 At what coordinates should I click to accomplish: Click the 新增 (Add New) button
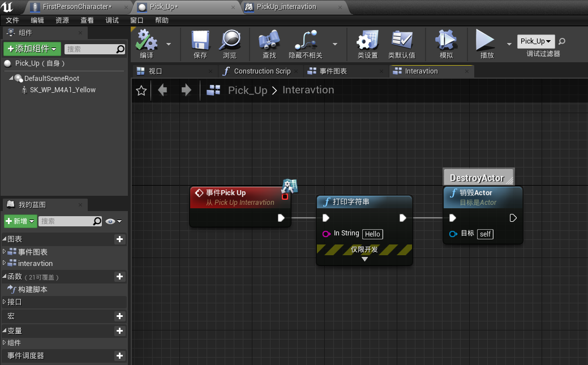coord(20,221)
